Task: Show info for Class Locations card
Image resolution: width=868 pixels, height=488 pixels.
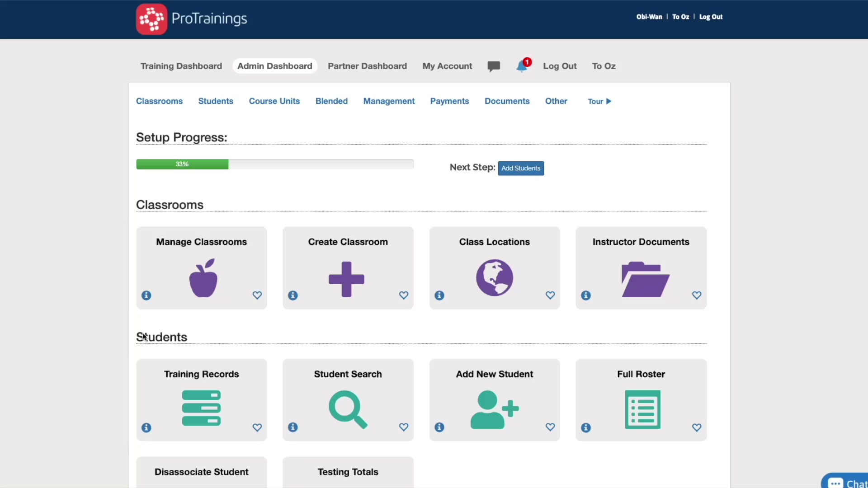Action: 439,296
